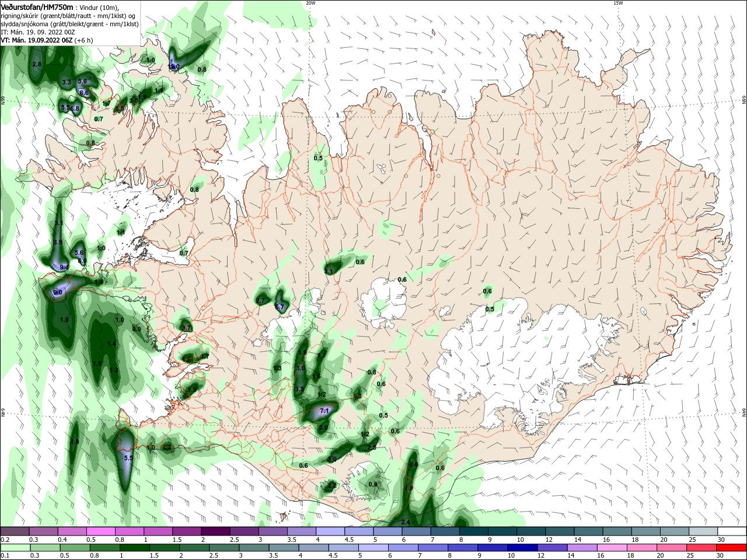Screen dimensions: 747x560
Task: Click the 3.9 precipitation value
Action: (58, 242)
